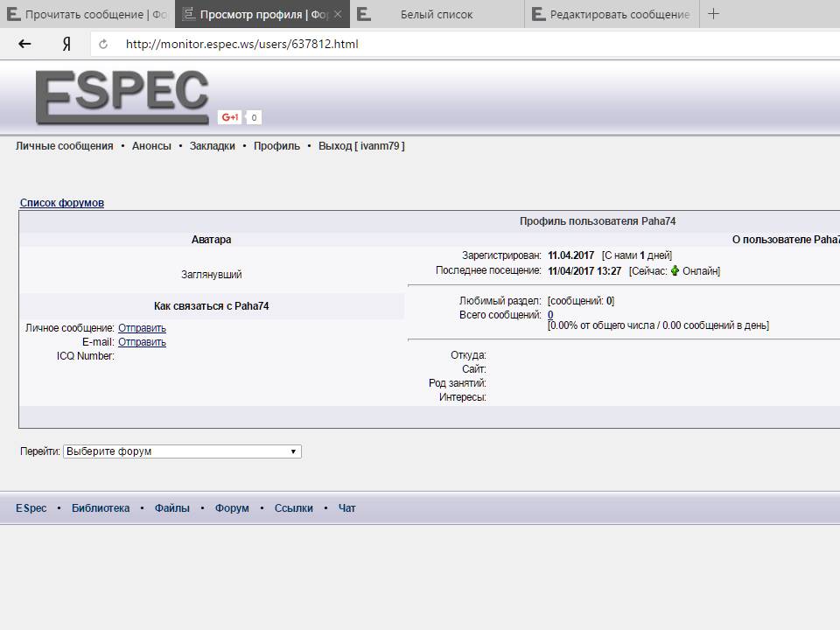840x630 pixels.
Task: Open the 'Закладки' menu item
Action: [212, 146]
